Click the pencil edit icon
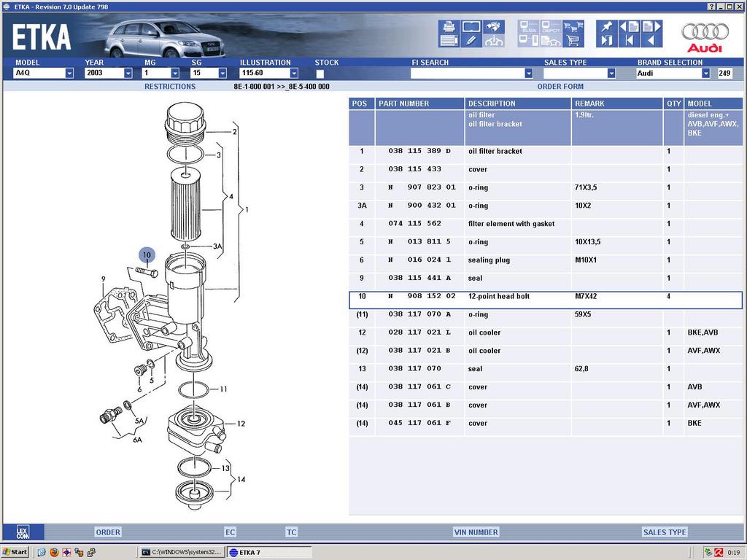Screen dimensions: 747x560 [x=471, y=41]
